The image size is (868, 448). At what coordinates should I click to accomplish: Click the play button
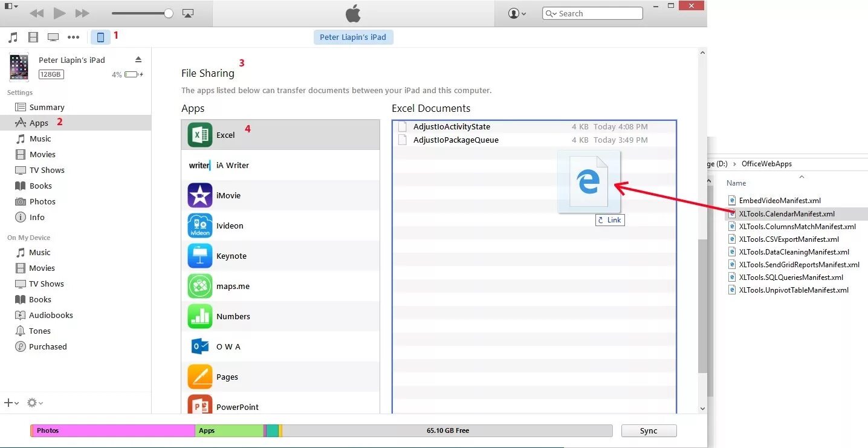click(x=59, y=13)
